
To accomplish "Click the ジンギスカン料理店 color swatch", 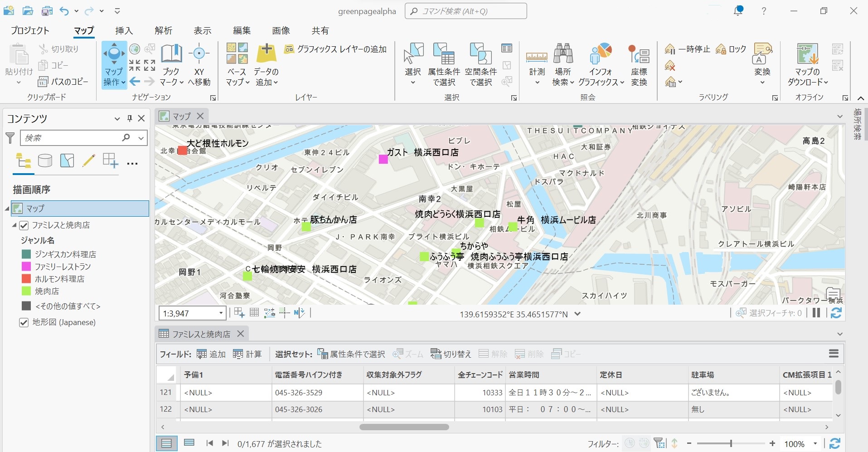I will [x=26, y=254].
